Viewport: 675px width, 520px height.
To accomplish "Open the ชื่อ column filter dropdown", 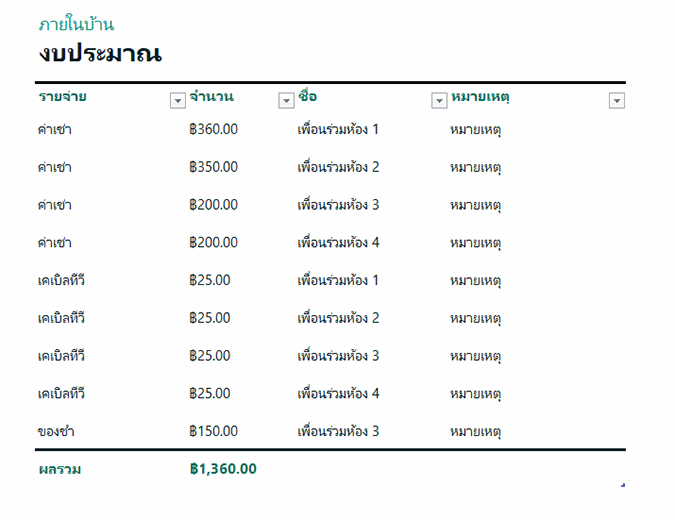I will [439, 100].
